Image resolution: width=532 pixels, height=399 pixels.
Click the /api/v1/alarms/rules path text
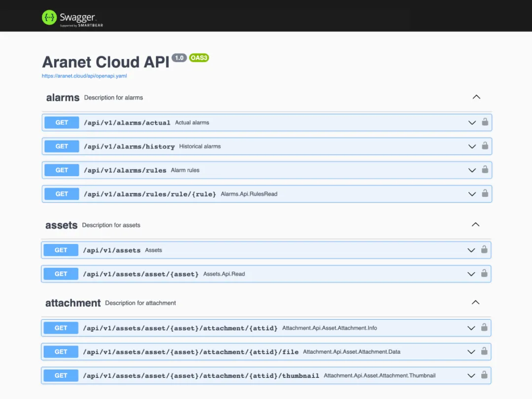pyautogui.click(x=125, y=170)
